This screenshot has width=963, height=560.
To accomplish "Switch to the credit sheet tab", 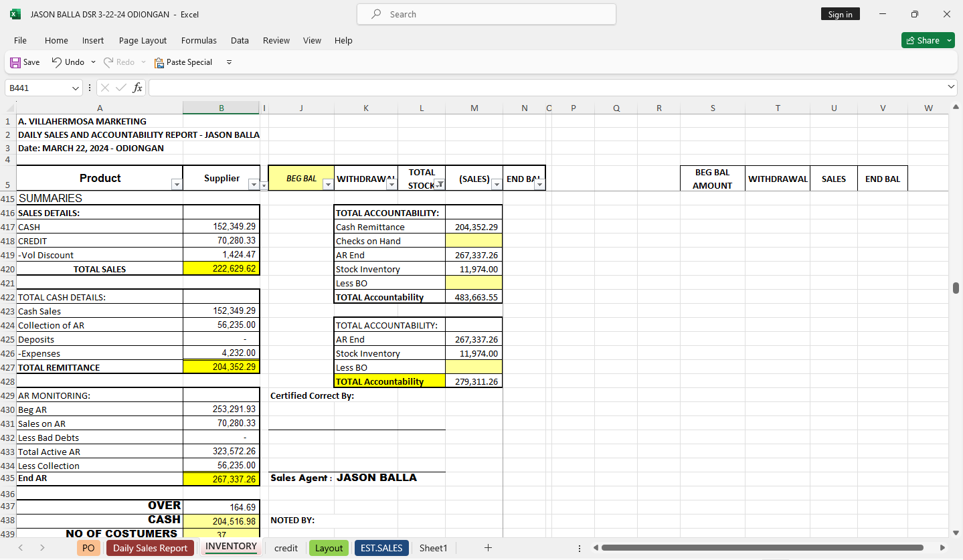I will [286, 548].
